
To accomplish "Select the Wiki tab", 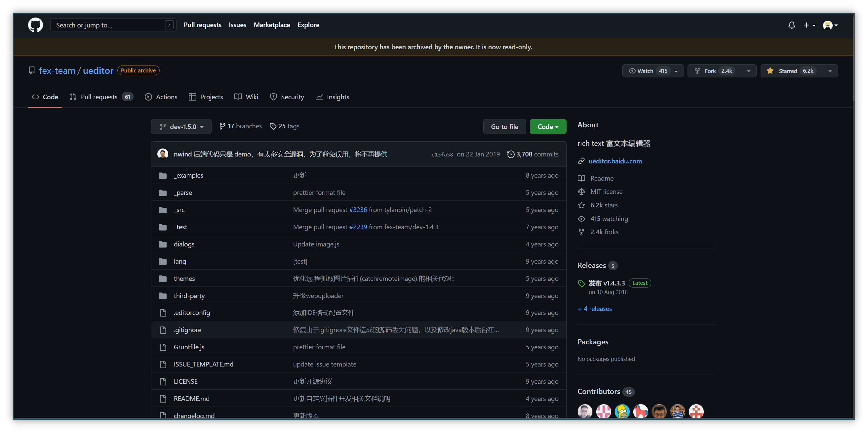I will click(246, 97).
